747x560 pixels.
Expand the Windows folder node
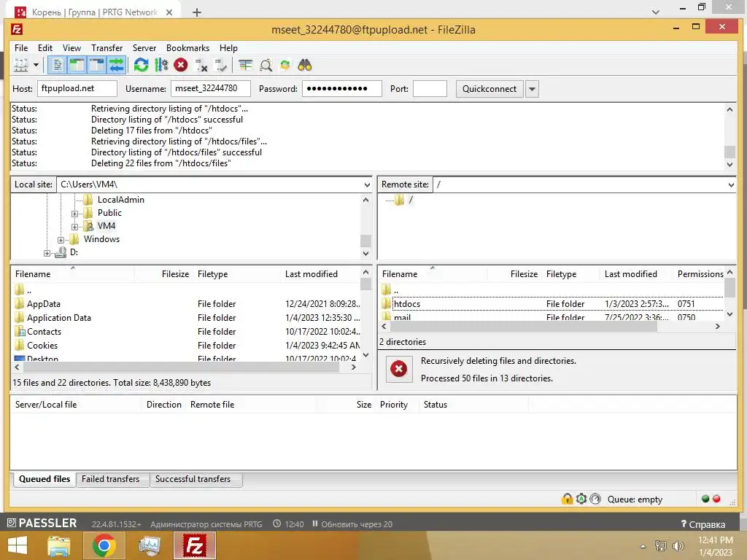point(61,240)
